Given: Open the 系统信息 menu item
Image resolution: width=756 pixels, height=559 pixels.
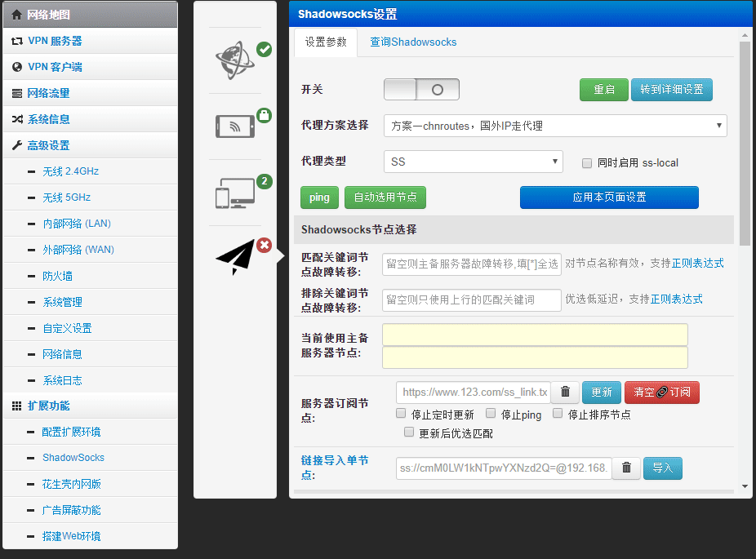Looking at the screenshot, I should (91, 119).
